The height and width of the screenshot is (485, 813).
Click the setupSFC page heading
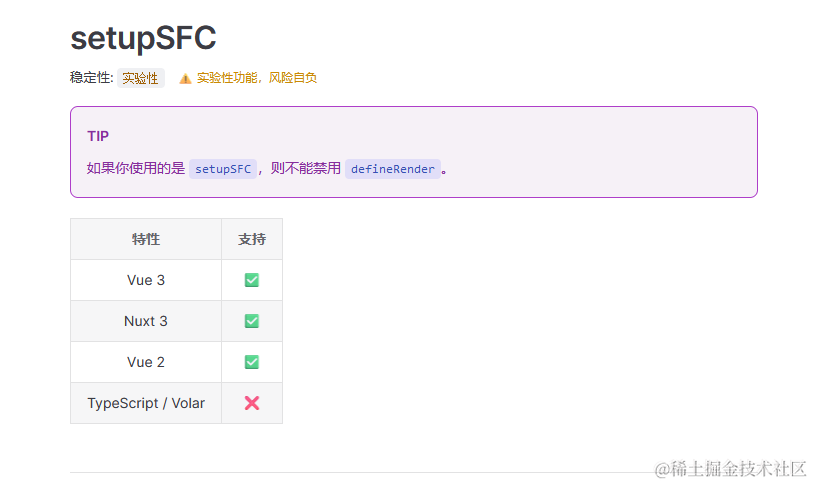(143, 38)
